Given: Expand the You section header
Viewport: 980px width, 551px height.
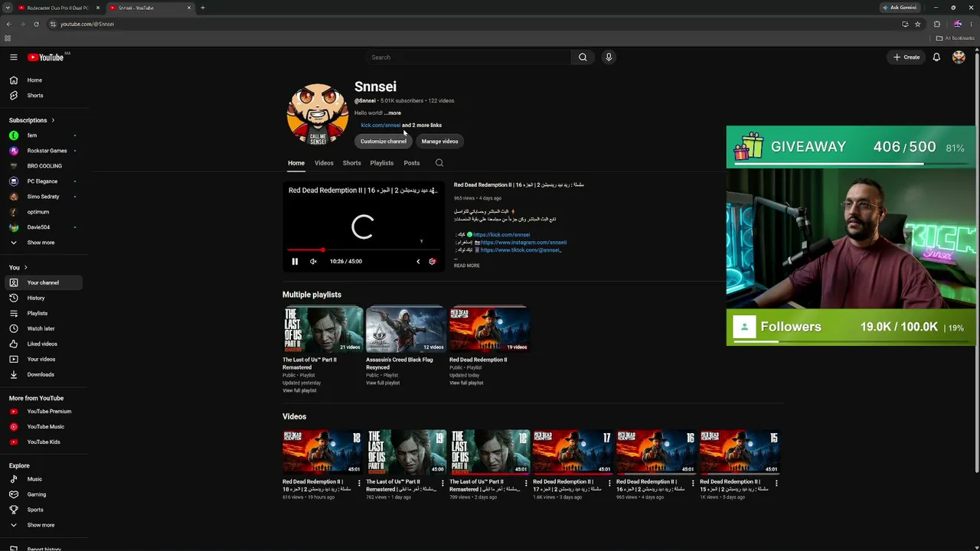Looking at the screenshot, I should (x=18, y=267).
